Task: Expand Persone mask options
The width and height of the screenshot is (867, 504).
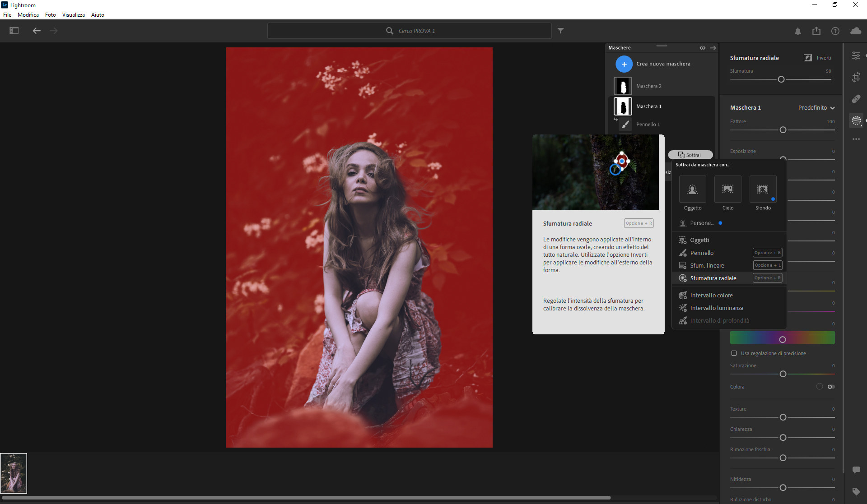Action: (702, 223)
